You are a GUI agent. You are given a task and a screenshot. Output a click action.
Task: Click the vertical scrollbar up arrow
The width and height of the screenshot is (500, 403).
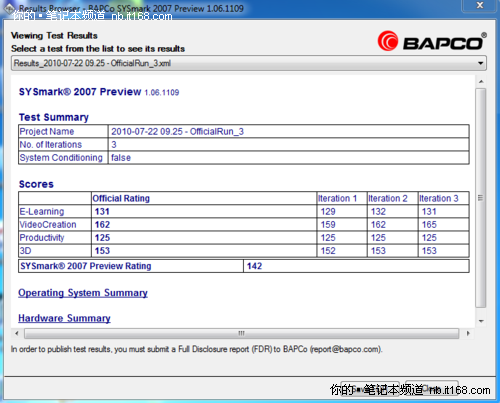pyautogui.click(x=481, y=82)
